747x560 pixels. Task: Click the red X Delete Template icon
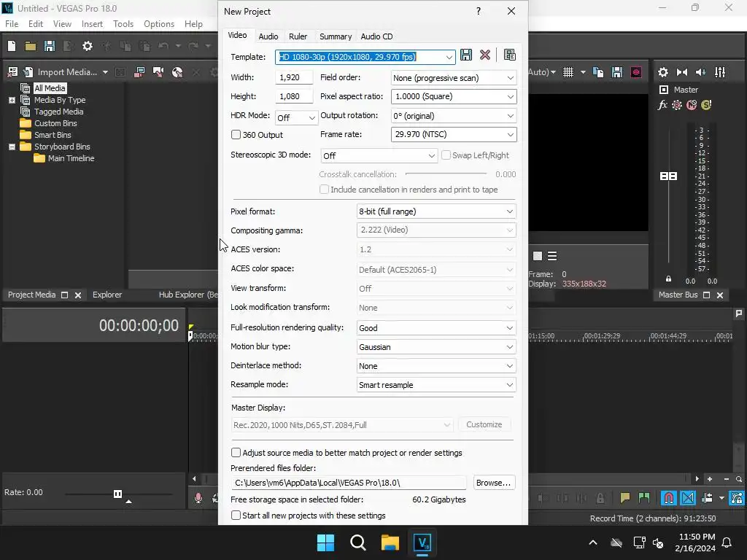click(485, 55)
